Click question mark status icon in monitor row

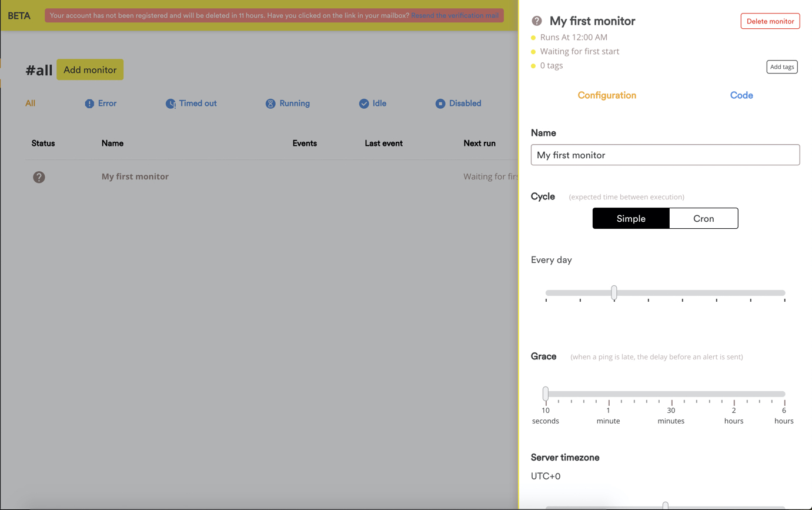[39, 177]
